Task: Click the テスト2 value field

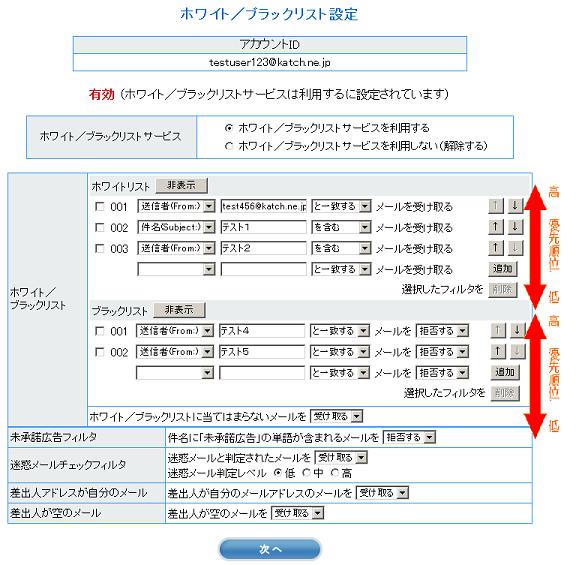Action: point(264,249)
